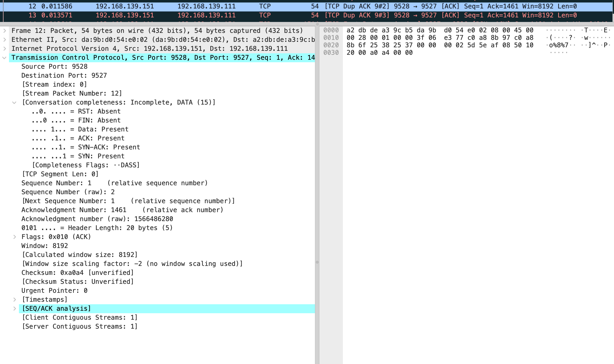Expand the Flags: 0x010 (ACK) field

[x=14, y=237]
